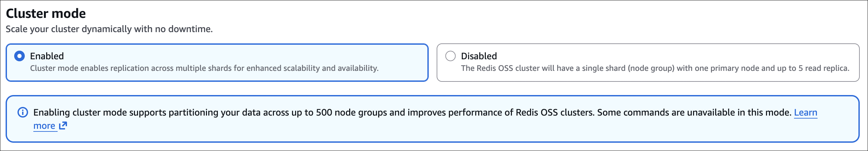
Task: Click the 'Cluster mode enables replication' description
Action: point(101,68)
